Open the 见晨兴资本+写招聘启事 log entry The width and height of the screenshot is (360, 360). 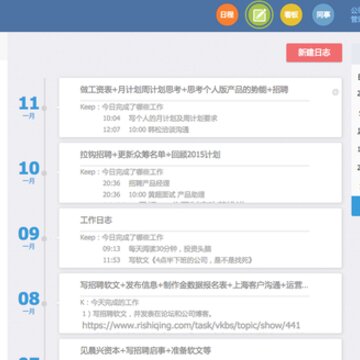(x=145, y=351)
